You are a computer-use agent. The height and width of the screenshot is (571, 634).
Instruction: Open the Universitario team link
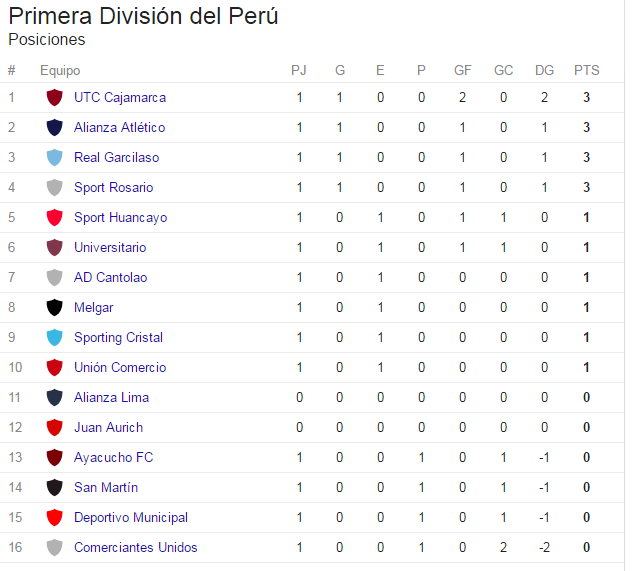point(110,248)
